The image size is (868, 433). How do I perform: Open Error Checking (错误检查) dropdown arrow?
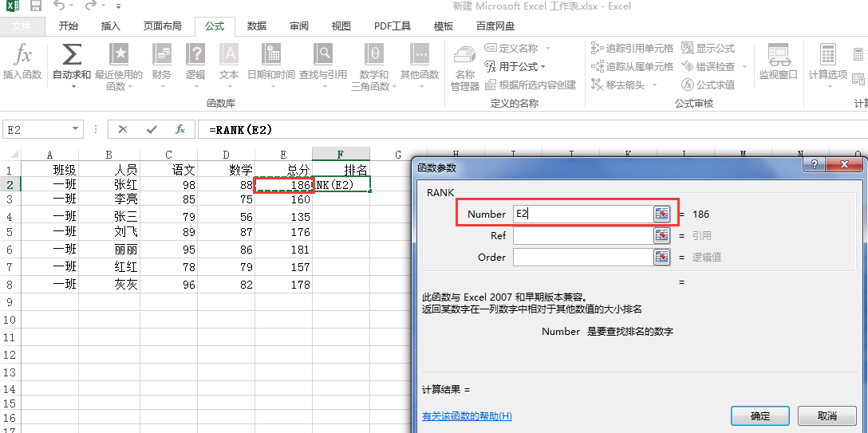pos(744,66)
